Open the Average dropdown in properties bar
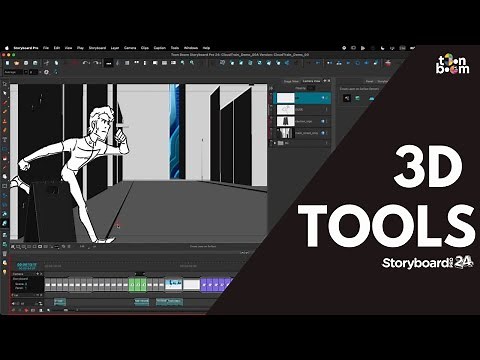This screenshot has width=480, height=360. coord(14,72)
